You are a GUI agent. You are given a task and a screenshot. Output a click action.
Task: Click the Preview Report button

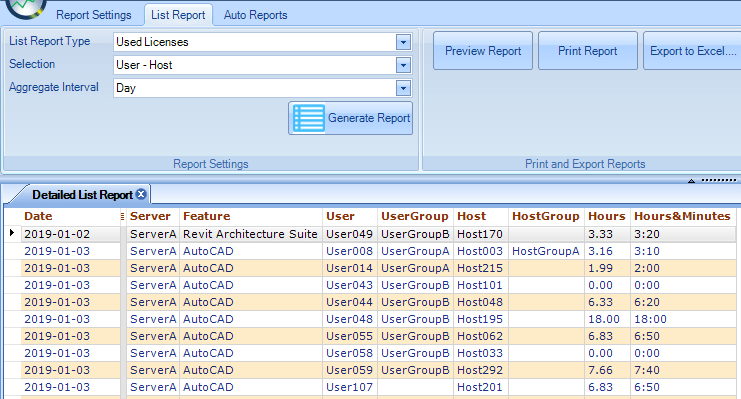(x=483, y=51)
